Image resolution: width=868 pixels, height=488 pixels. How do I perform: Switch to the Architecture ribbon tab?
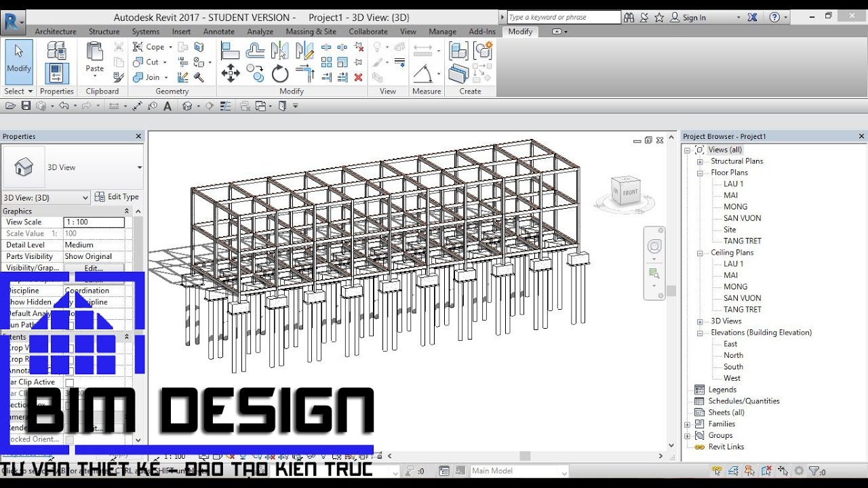56,32
